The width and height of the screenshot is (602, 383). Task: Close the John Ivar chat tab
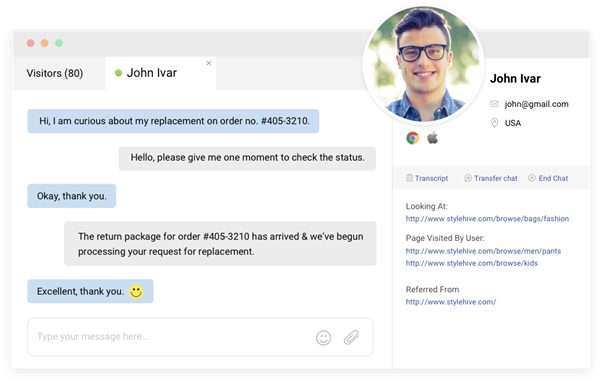[x=208, y=63]
